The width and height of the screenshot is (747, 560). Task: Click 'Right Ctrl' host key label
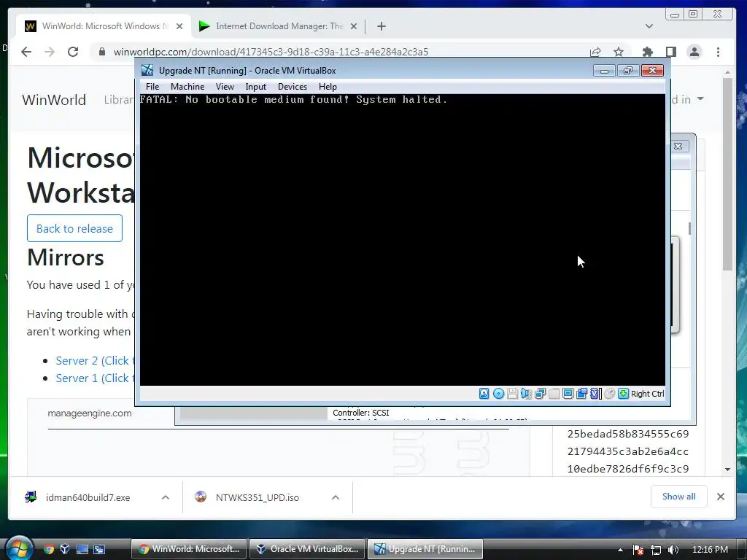pos(648,394)
